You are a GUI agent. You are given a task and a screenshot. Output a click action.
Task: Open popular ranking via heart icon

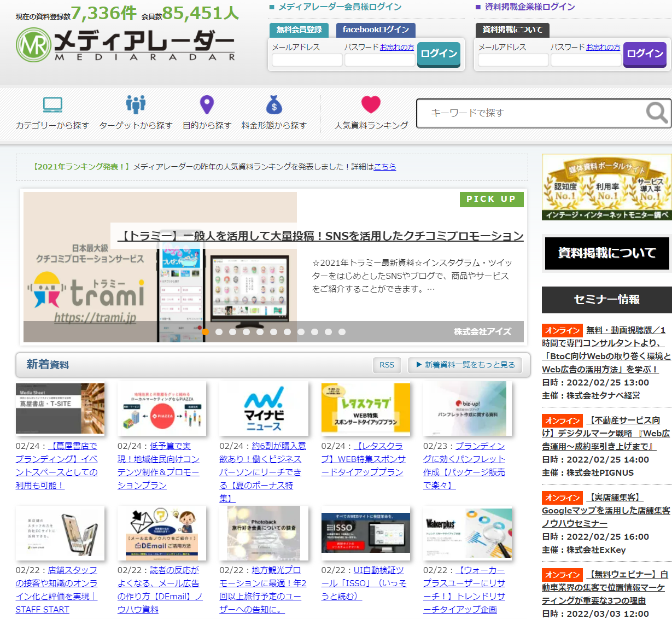coord(371,104)
